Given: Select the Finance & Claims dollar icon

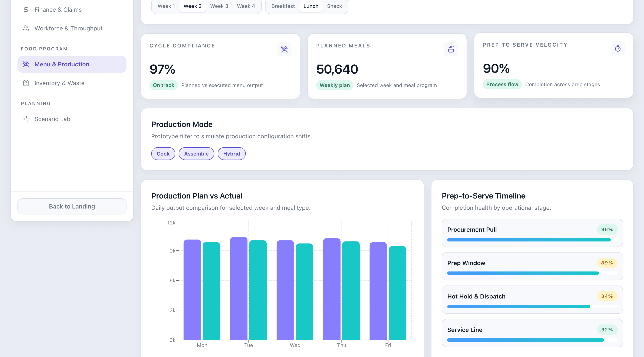Looking at the screenshot, I should (x=26, y=10).
